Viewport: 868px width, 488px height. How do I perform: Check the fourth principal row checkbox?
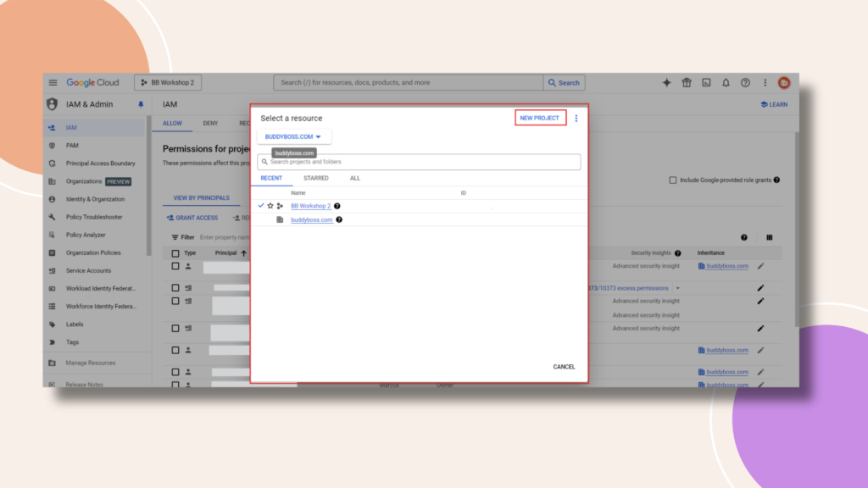pyautogui.click(x=175, y=328)
